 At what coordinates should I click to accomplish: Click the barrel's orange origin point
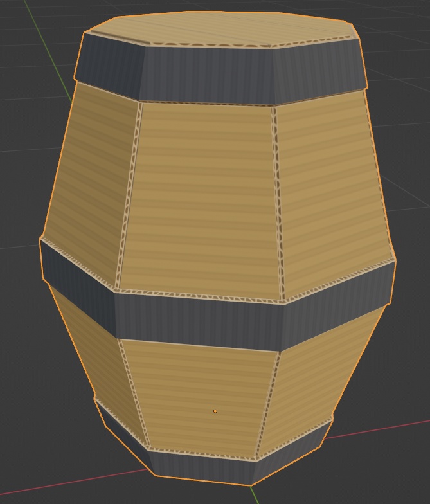(x=215, y=411)
